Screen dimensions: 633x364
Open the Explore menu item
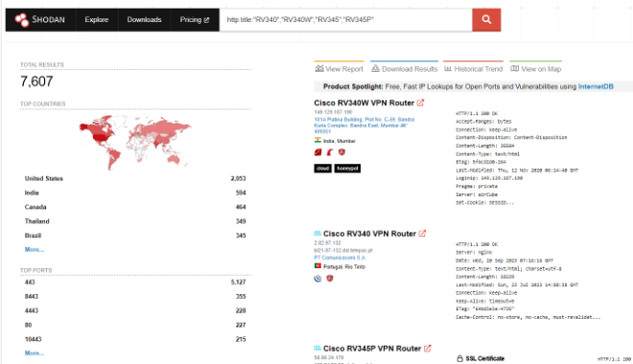click(97, 20)
